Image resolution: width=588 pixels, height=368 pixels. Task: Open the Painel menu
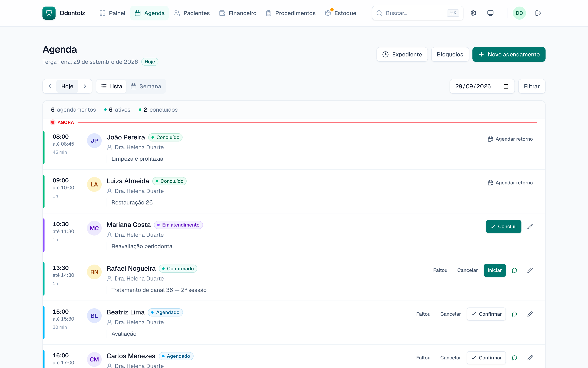[x=112, y=13]
